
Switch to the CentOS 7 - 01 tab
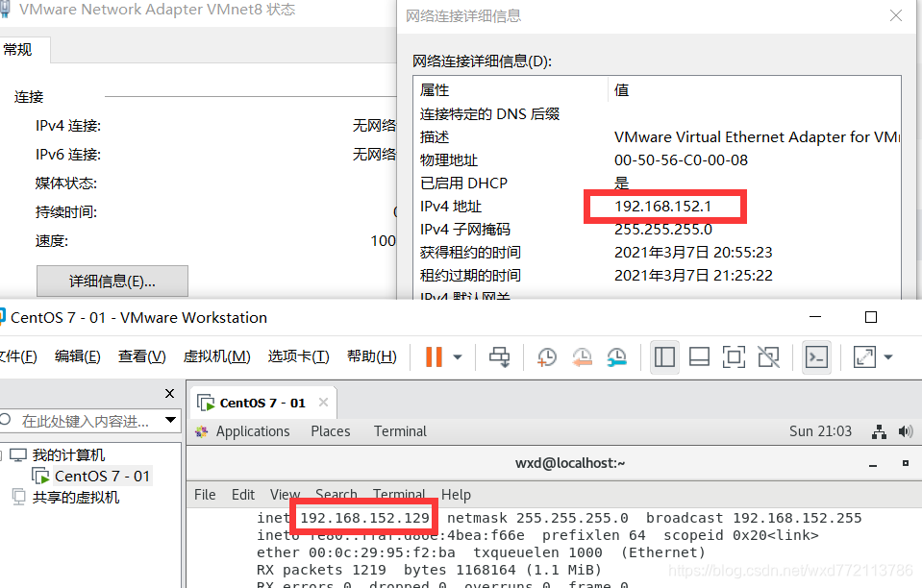pyautogui.click(x=262, y=403)
